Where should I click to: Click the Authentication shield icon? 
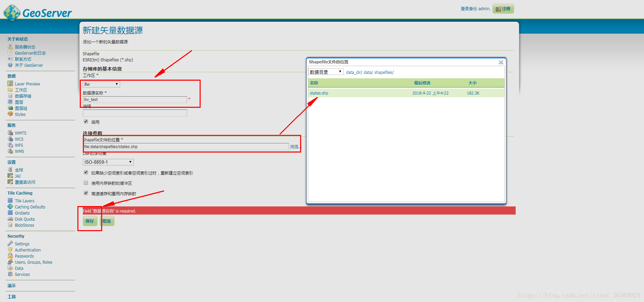coord(10,250)
